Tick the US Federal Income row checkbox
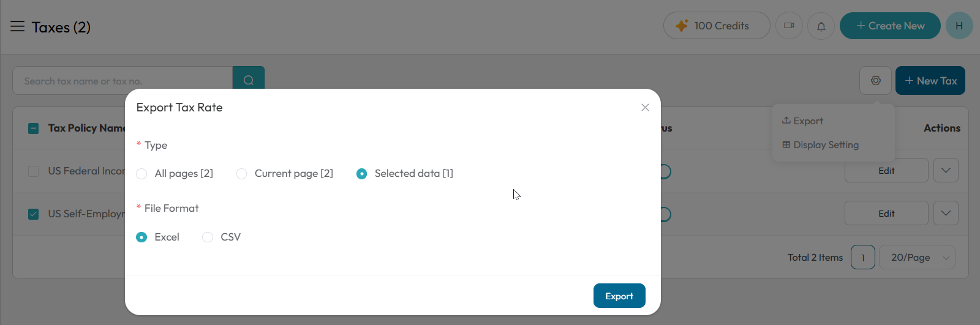 34,171
